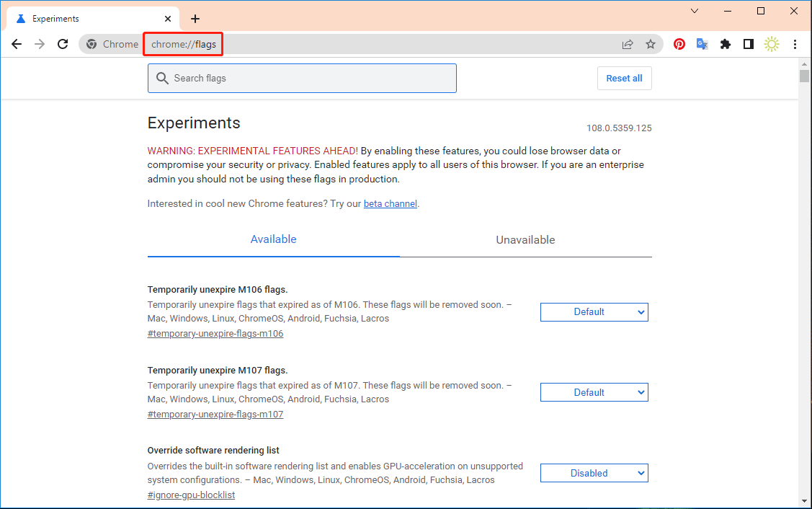Open the Pinterest extension
This screenshot has height=509, width=812.
point(679,44)
